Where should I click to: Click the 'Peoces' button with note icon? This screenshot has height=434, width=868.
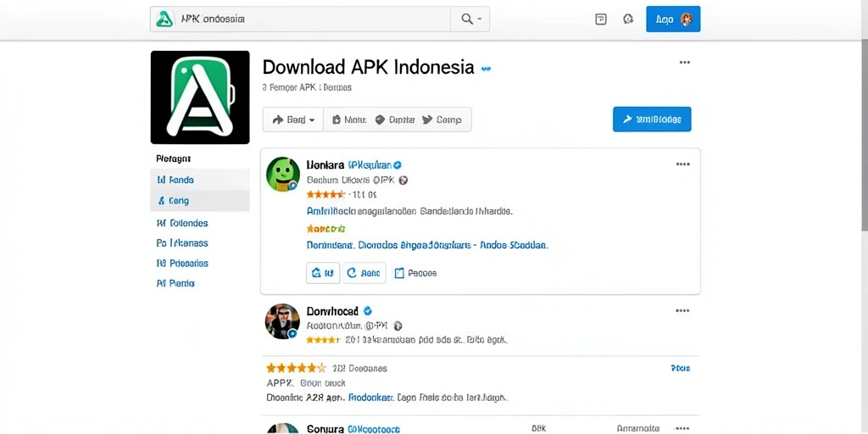click(415, 273)
